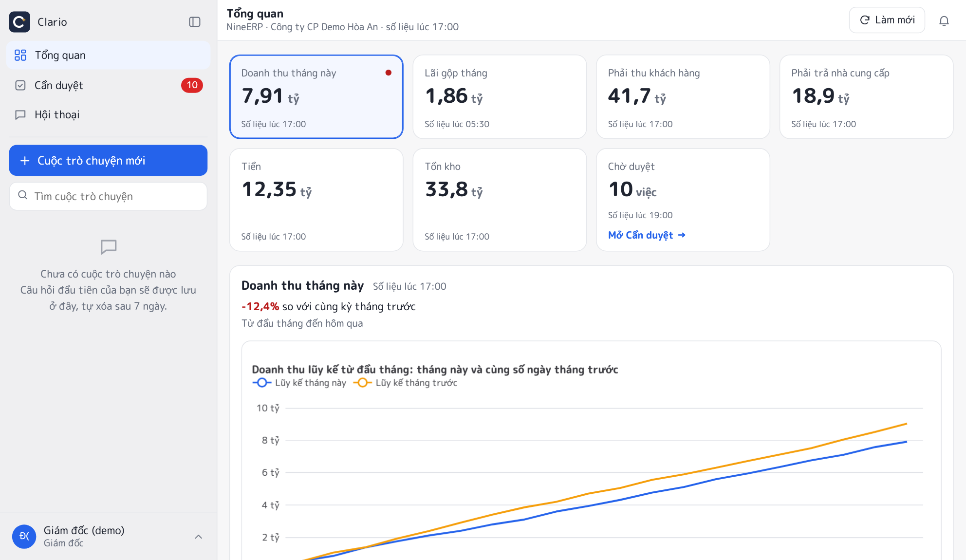The width and height of the screenshot is (966, 560).
Task: Select the Doanh thu tháng này card
Action: pos(316,96)
